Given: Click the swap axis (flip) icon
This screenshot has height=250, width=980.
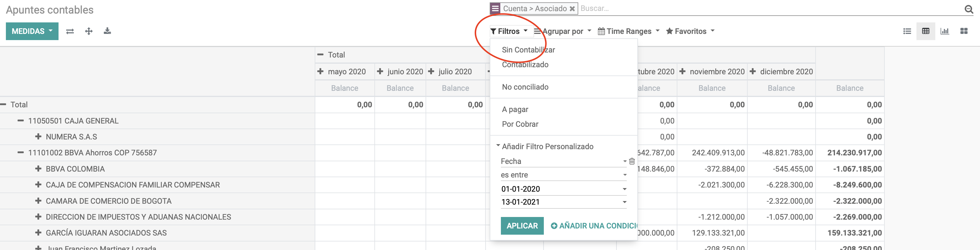Looking at the screenshot, I should coord(70,31).
